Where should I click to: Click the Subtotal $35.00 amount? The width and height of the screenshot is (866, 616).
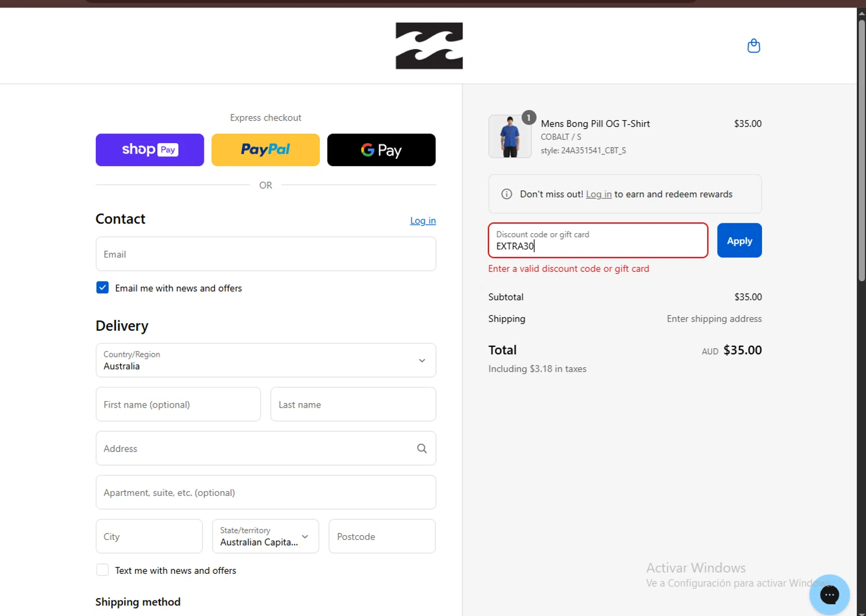click(x=748, y=297)
